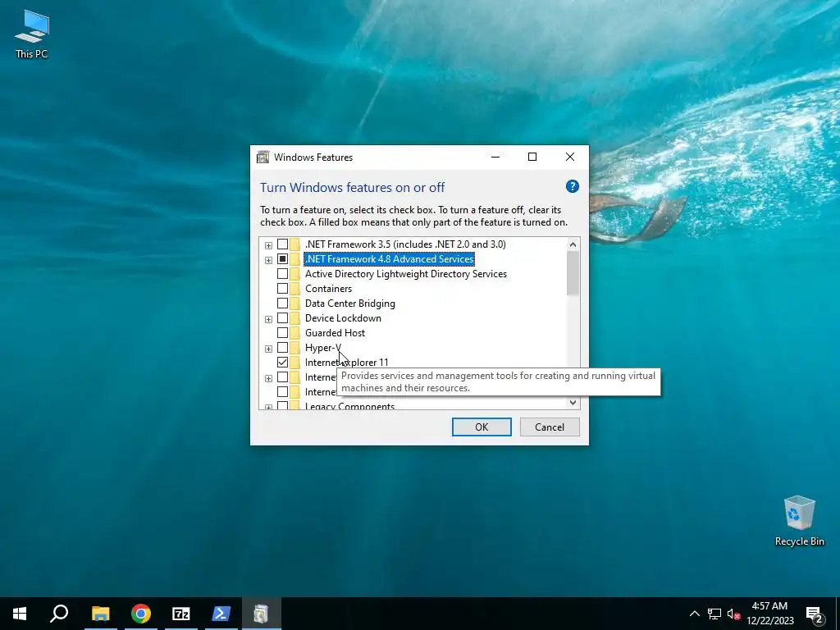Select the Data Center Bridging row

(x=349, y=304)
